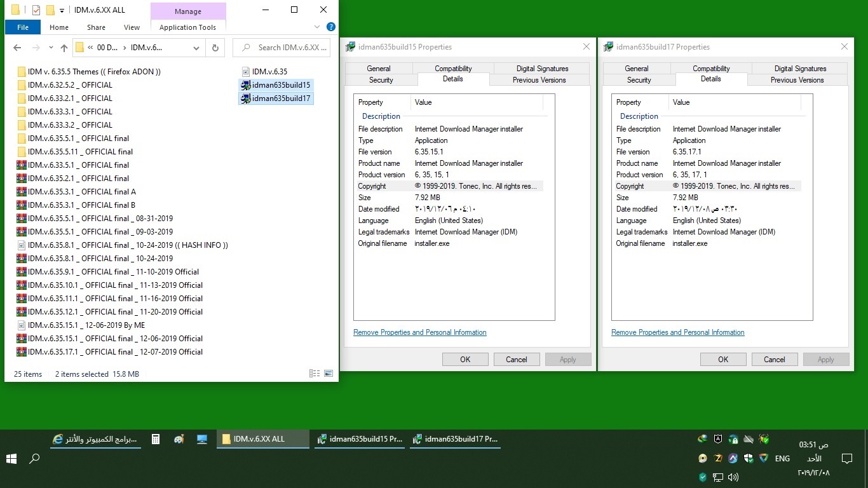This screenshot has height=488, width=868.
Task: Select the idman635build15 installer icon
Action: pos(246,85)
